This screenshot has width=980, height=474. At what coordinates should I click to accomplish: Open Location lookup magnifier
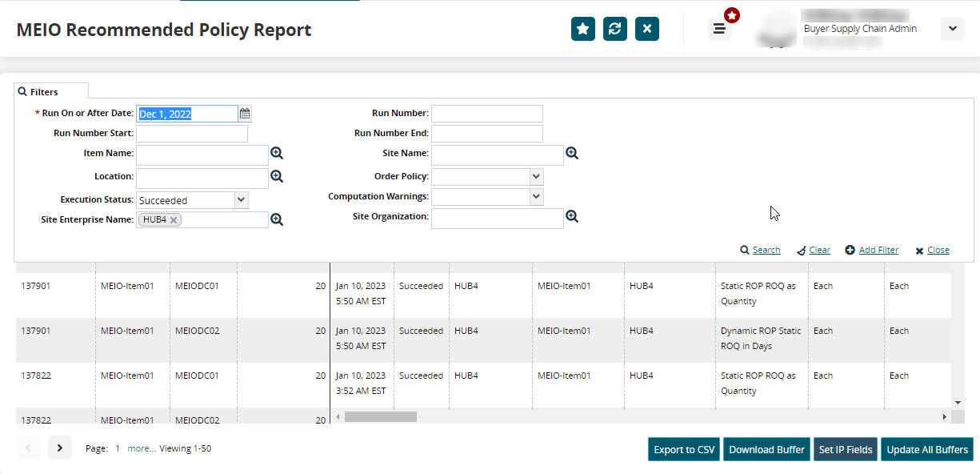(277, 176)
